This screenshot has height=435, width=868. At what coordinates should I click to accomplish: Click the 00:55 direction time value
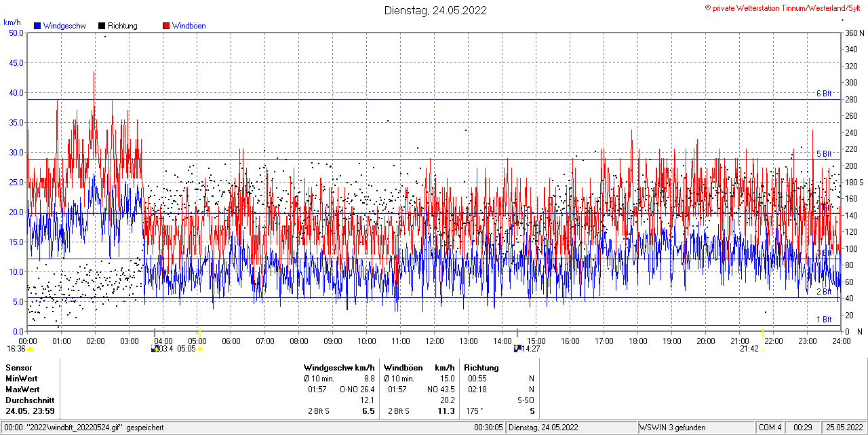point(478,379)
